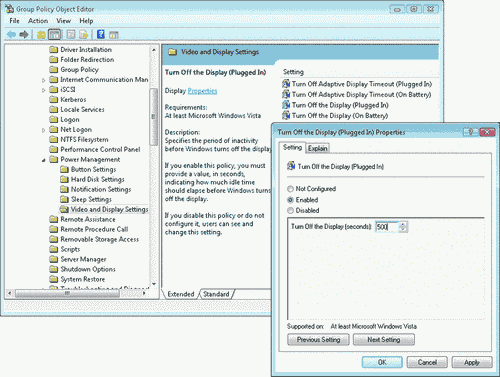Expand the iSCSI tree node
The height and width of the screenshot is (377, 500).
click(44, 90)
